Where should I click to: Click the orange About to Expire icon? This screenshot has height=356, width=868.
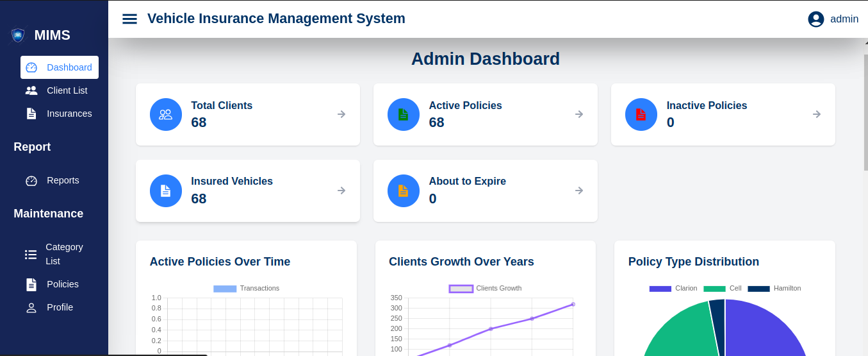tap(404, 191)
